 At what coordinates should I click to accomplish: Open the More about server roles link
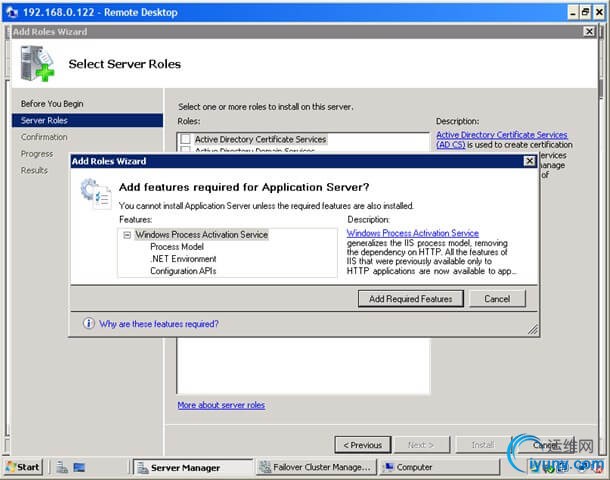[x=221, y=405]
